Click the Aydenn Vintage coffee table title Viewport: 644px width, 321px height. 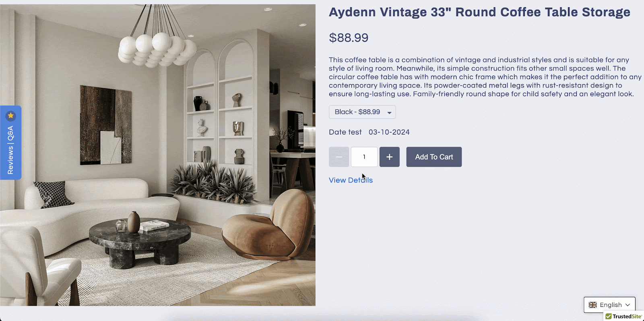tap(479, 12)
